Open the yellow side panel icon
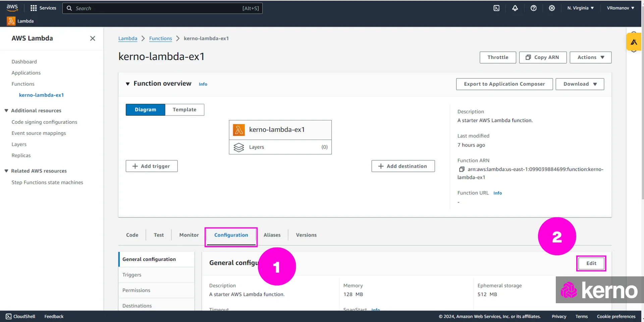Viewport: 644px width, 322px height. coord(634,42)
